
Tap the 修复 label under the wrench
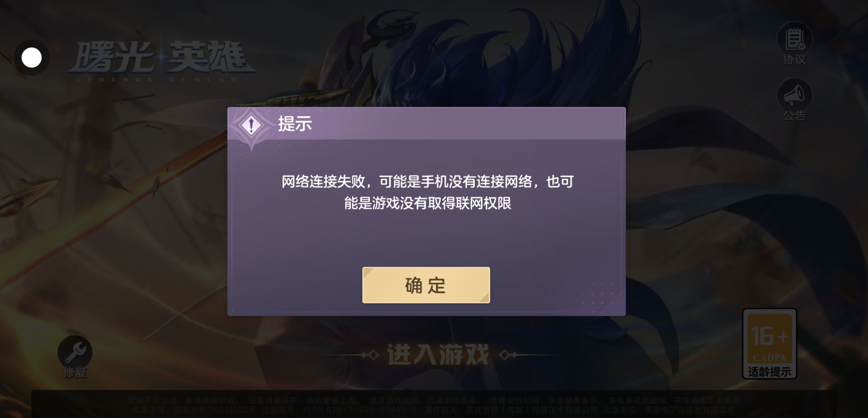coord(75,372)
